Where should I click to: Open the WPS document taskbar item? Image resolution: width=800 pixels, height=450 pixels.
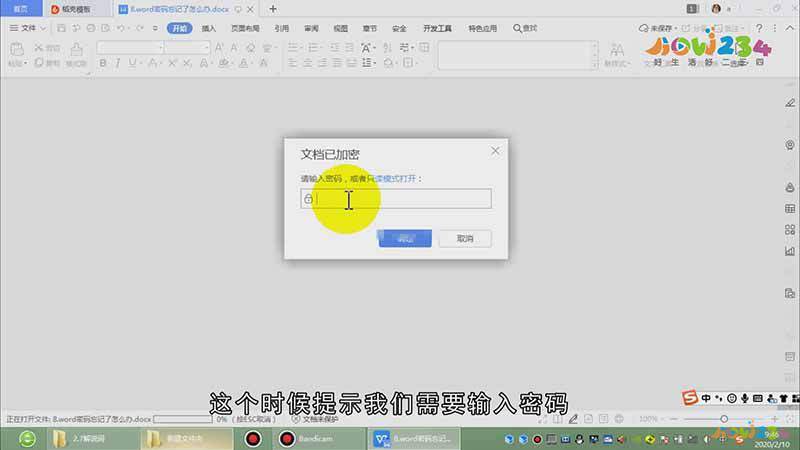[413, 439]
